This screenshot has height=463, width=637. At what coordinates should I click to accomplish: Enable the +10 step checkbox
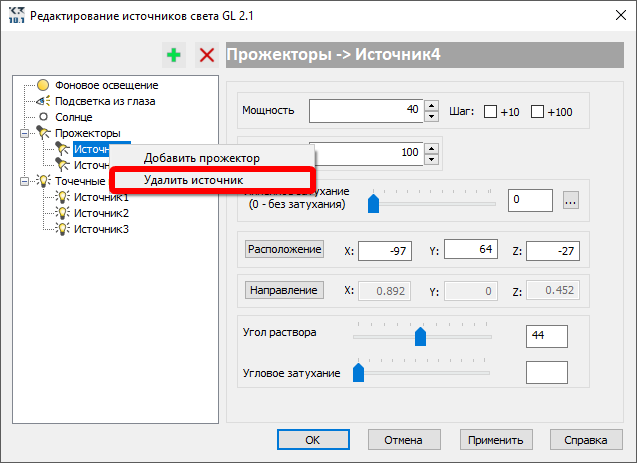point(490,112)
